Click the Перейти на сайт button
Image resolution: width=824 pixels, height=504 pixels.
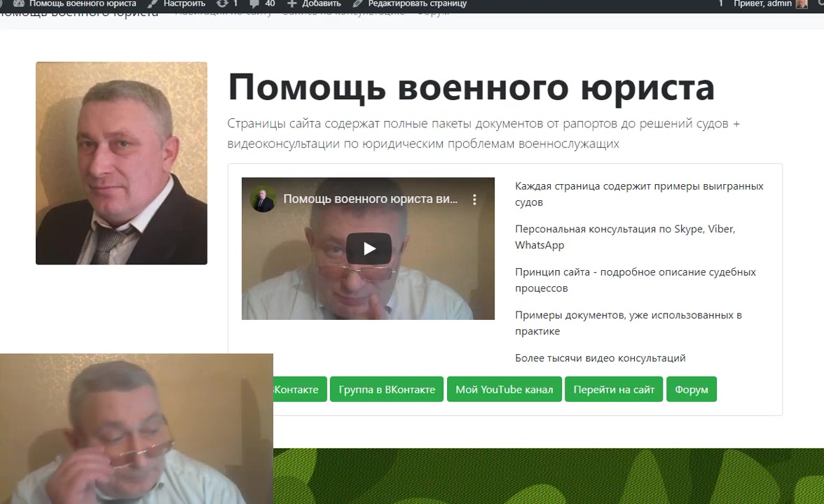coord(614,389)
